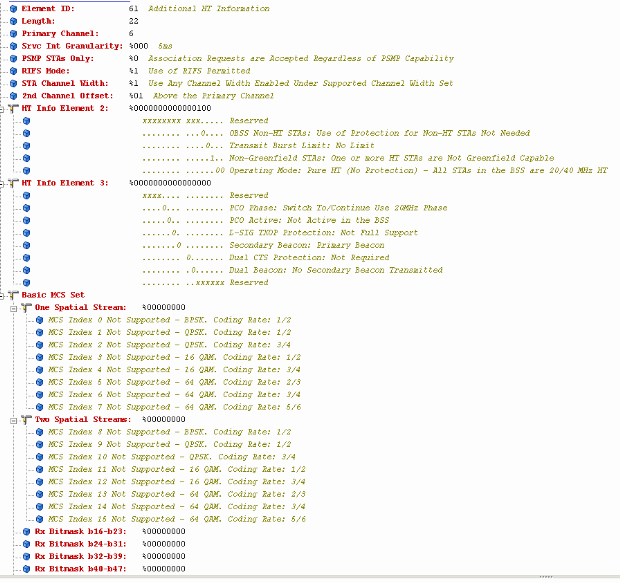Select the Rx Bitmask b32-b39 label
This screenshot has width=620, height=583.
(81, 556)
